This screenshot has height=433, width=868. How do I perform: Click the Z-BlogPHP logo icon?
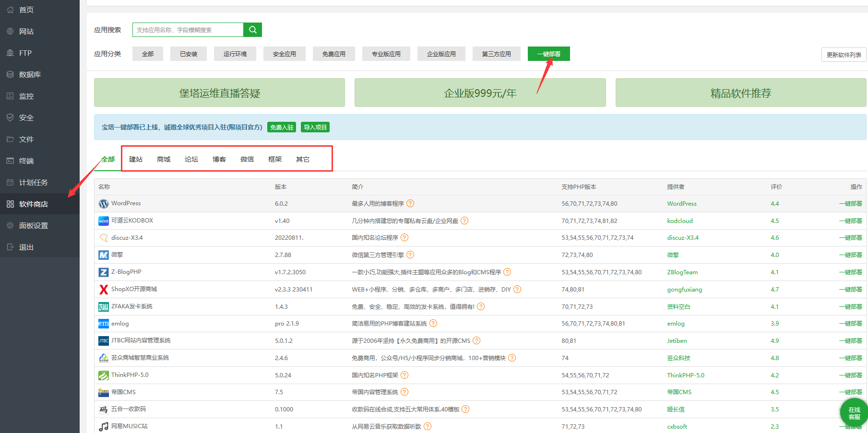pos(104,272)
